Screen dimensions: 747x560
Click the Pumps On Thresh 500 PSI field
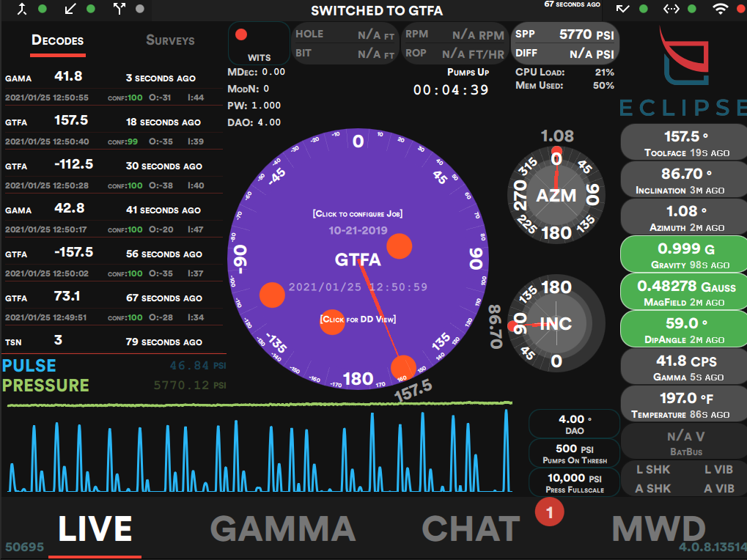point(573,453)
